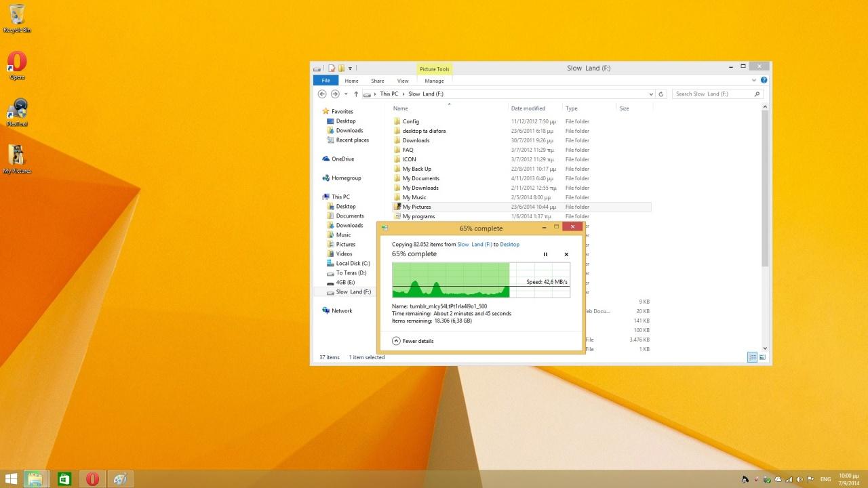868x488 pixels.
Task: Refresh the current folder view
Action: pos(661,94)
